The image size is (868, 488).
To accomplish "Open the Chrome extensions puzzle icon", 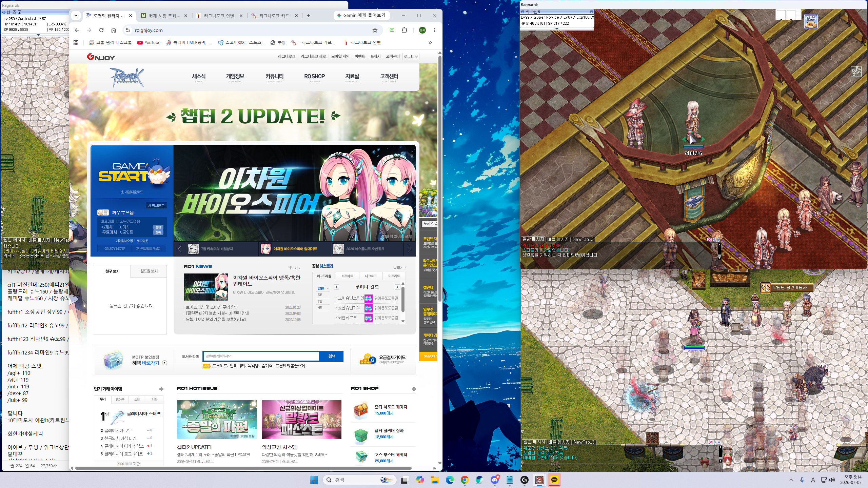I will pyautogui.click(x=404, y=30).
